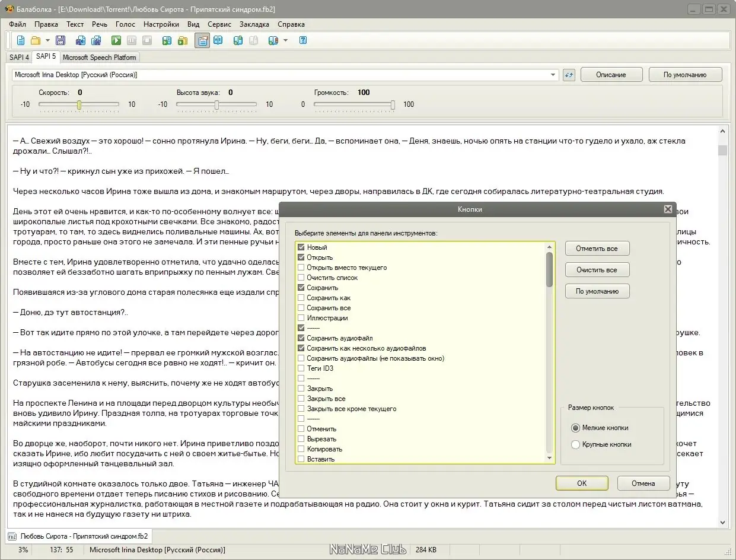Select the 'Крупные кнопки' radio button

[575, 444]
